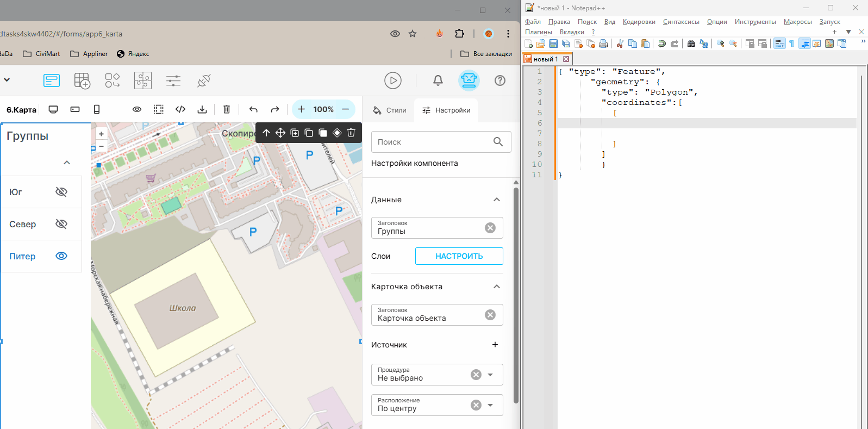Open the Процедура dropdown
868x429 pixels.
[490, 375]
